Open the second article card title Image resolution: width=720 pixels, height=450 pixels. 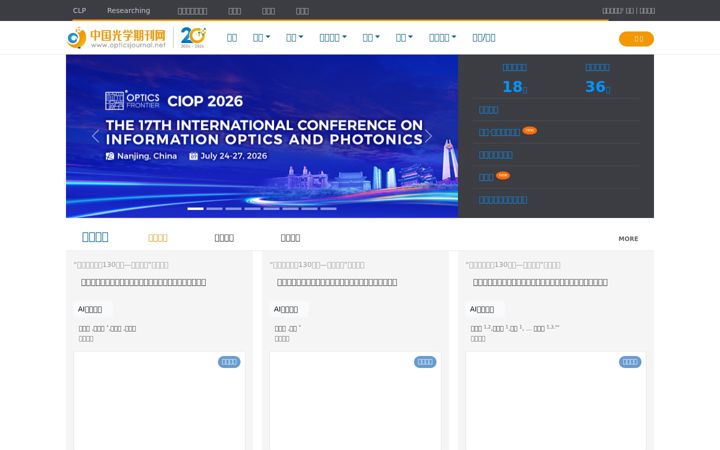[x=337, y=282]
